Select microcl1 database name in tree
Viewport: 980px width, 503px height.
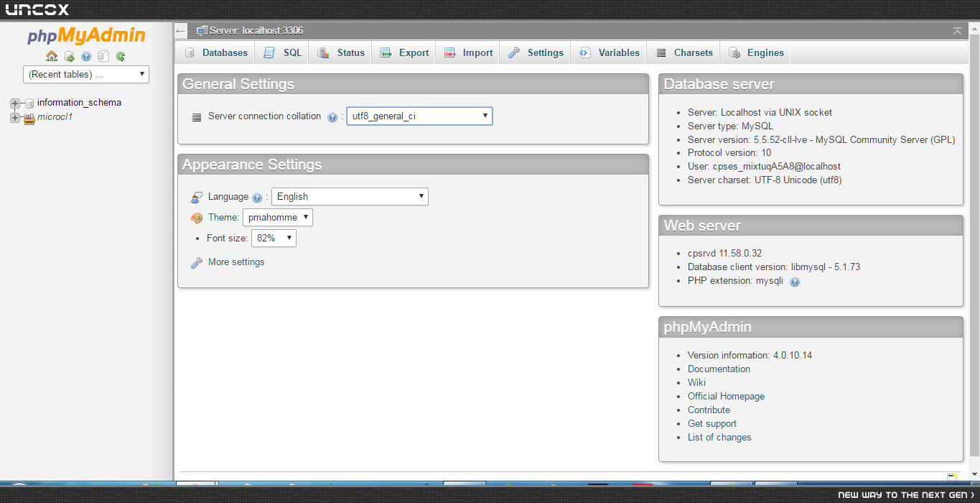(x=55, y=117)
